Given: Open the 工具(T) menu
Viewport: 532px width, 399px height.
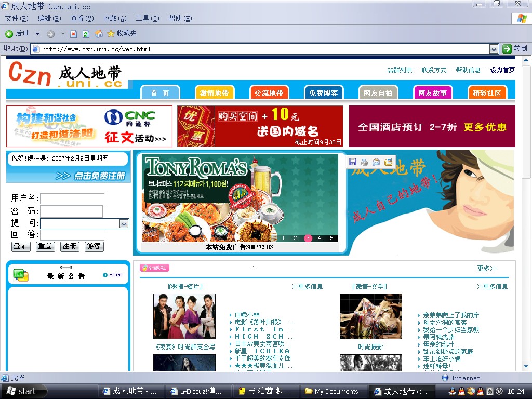Looking at the screenshot, I should click(147, 18).
